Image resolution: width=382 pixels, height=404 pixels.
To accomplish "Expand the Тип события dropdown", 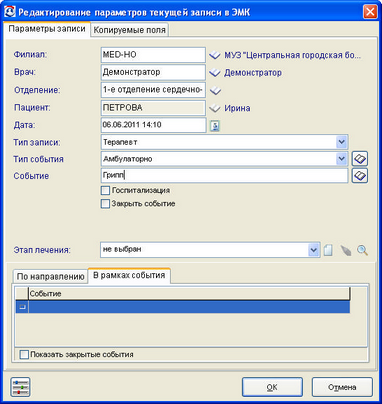I will coord(341,159).
